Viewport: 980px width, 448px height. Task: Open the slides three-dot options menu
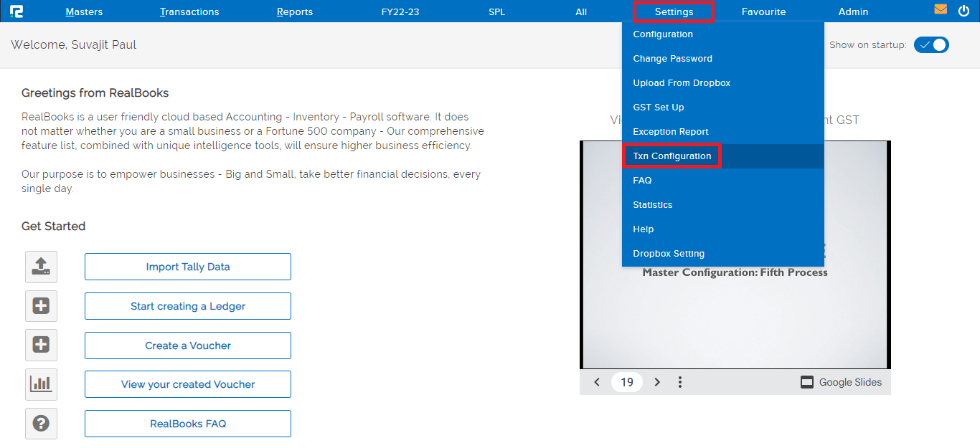click(x=680, y=382)
